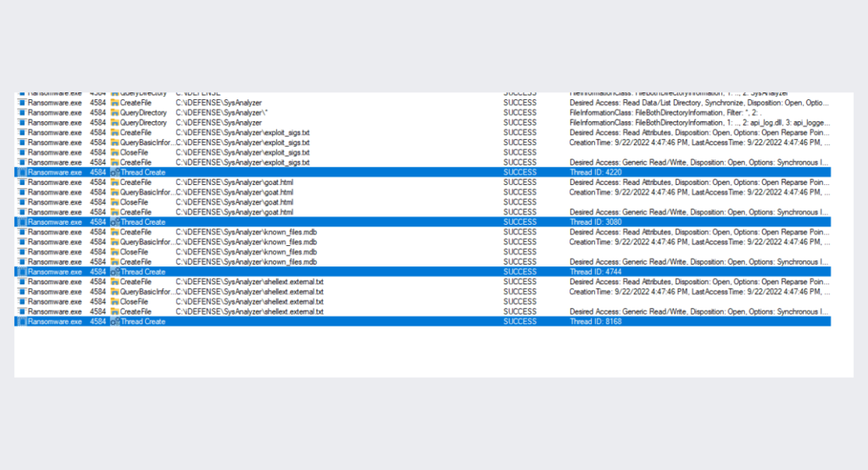Click the file icon beside QueryBasicInfor for shellext.external.txt
Image resolution: width=868 pixels, height=470 pixels.
[114, 292]
